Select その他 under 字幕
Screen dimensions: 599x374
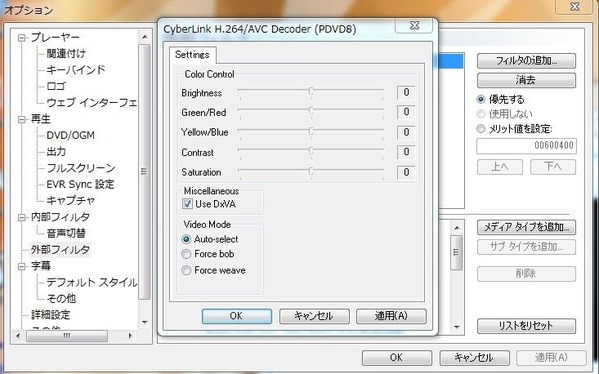[61, 299]
